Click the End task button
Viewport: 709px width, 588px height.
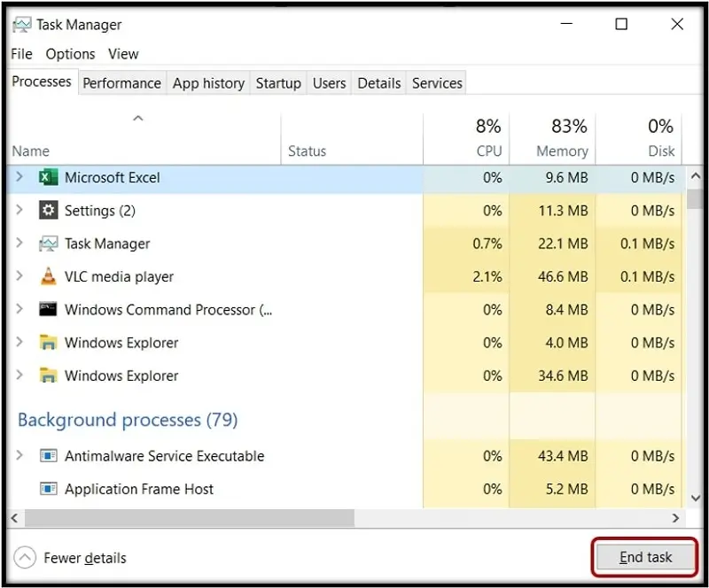tap(645, 557)
